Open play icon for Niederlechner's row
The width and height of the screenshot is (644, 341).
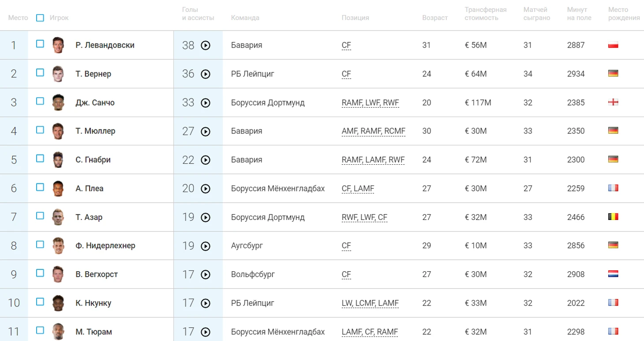tap(206, 246)
